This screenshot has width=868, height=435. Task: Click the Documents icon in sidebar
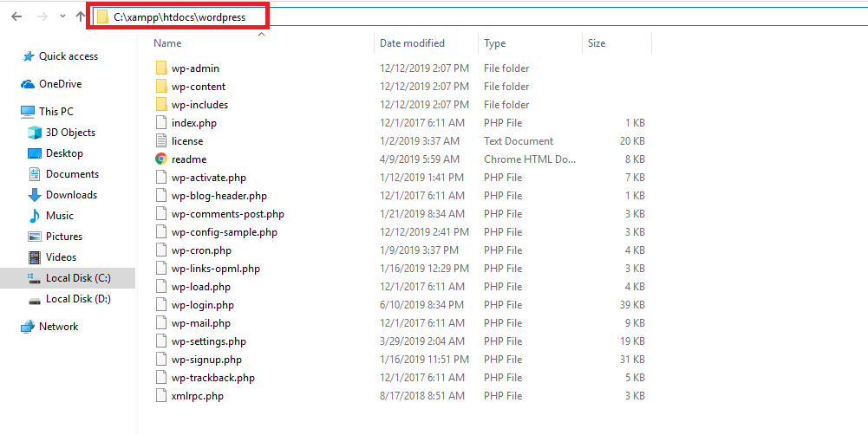[35, 174]
